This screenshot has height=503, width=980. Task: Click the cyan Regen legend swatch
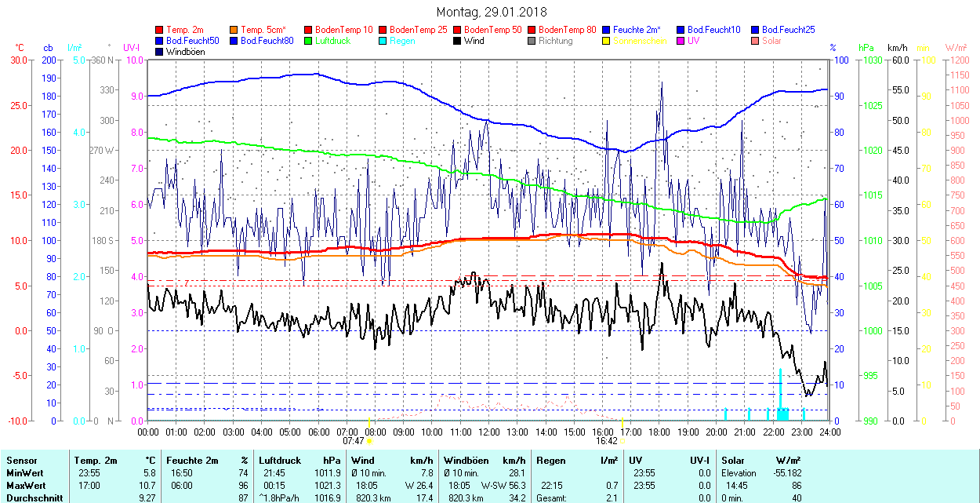pos(383,41)
